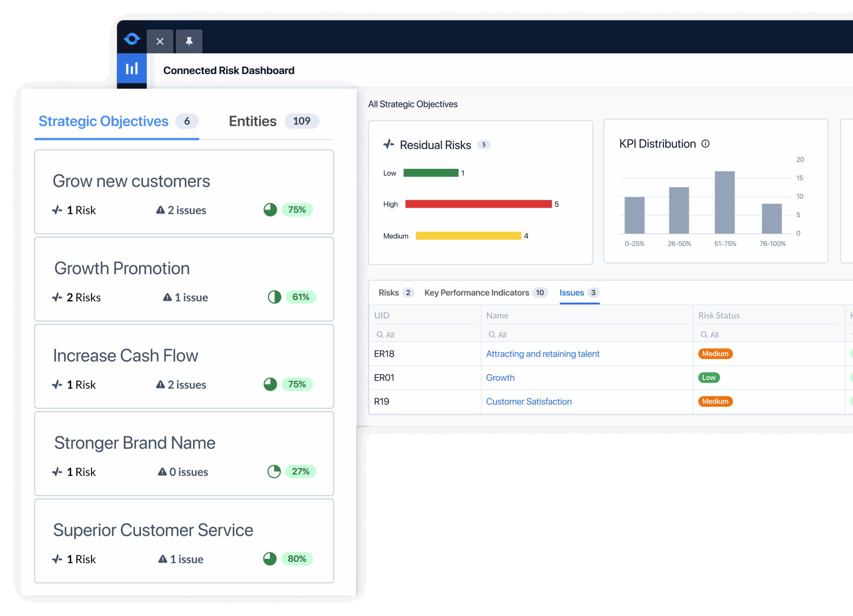Click the Growth Promotion risk pulse icon
853x616 pixels.
[57, 297]
